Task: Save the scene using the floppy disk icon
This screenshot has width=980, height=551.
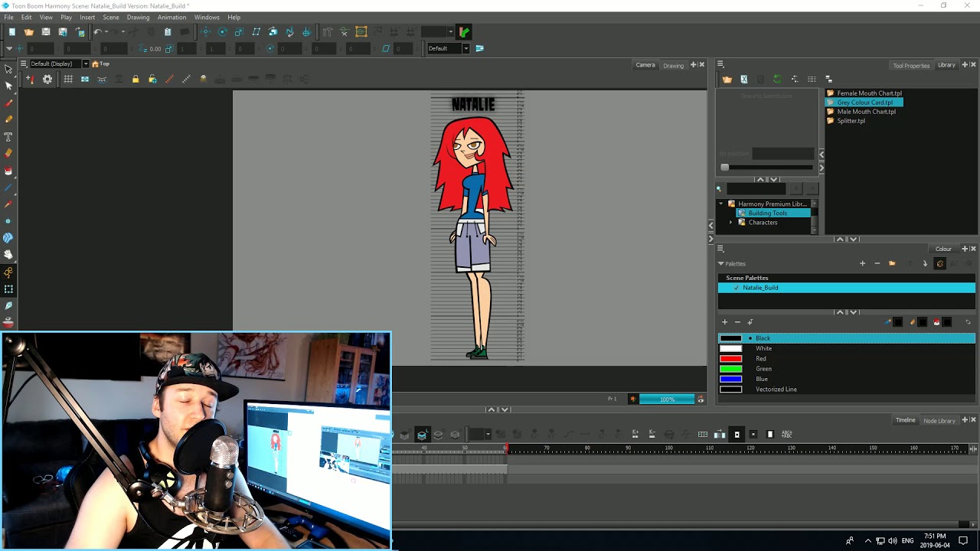Action: [x=46, y=32]
